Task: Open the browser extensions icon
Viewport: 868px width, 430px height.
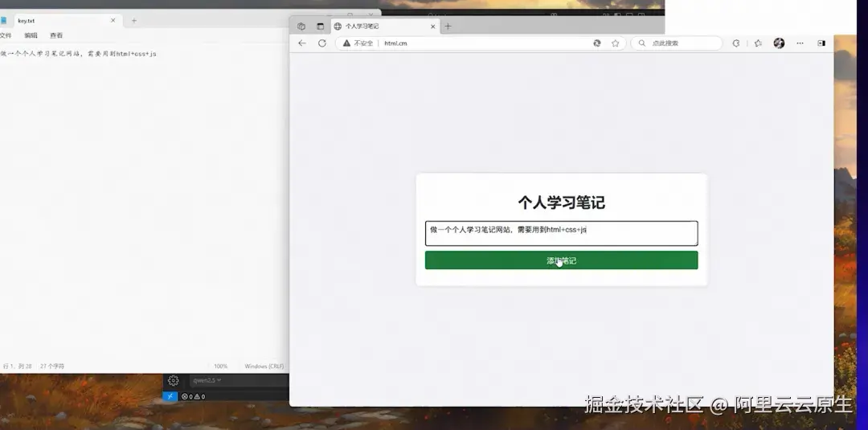Action: pos(735,43)
